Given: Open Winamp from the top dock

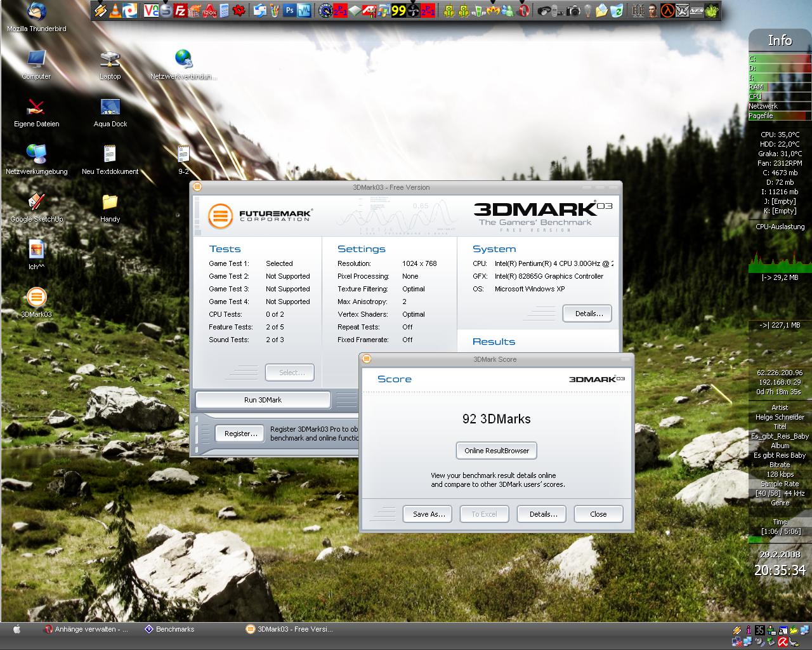Looking at the screenshot, I should (x=100, y=10).
